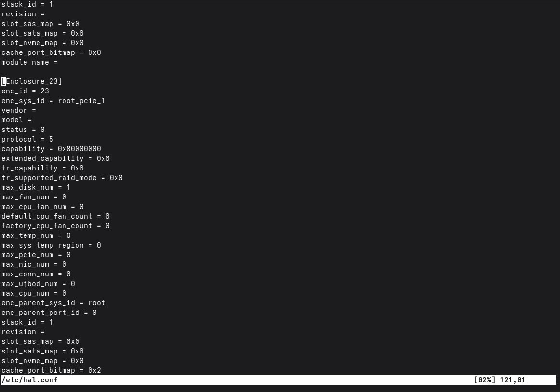This screenshot has height=392, width=560.
Task: Click the capability 0x80000000 value
Action: click(x=79, y=149)
